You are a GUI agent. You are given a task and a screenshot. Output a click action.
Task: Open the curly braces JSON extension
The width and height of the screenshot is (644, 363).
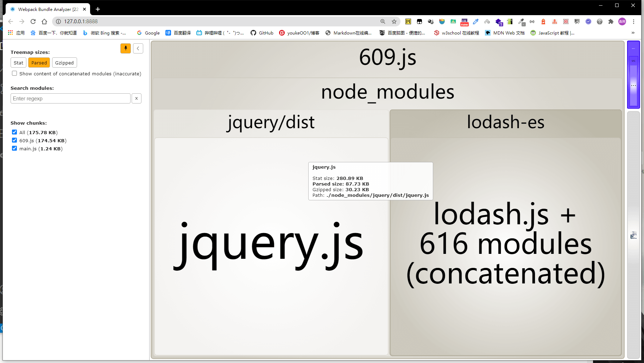532,21
